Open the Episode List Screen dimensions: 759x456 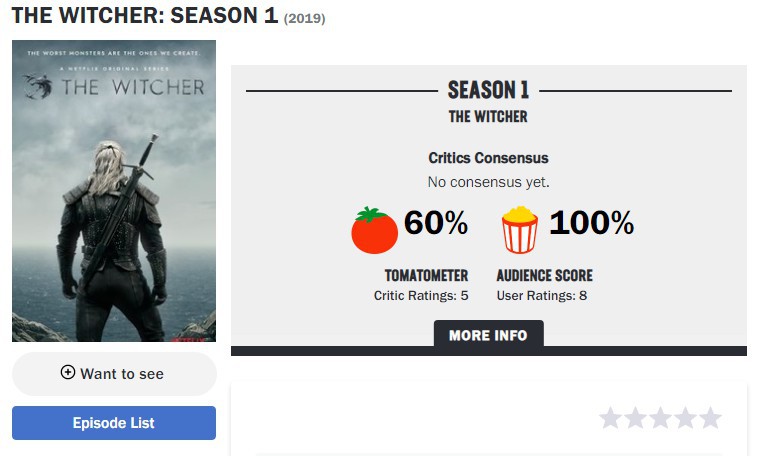point(114,423)
